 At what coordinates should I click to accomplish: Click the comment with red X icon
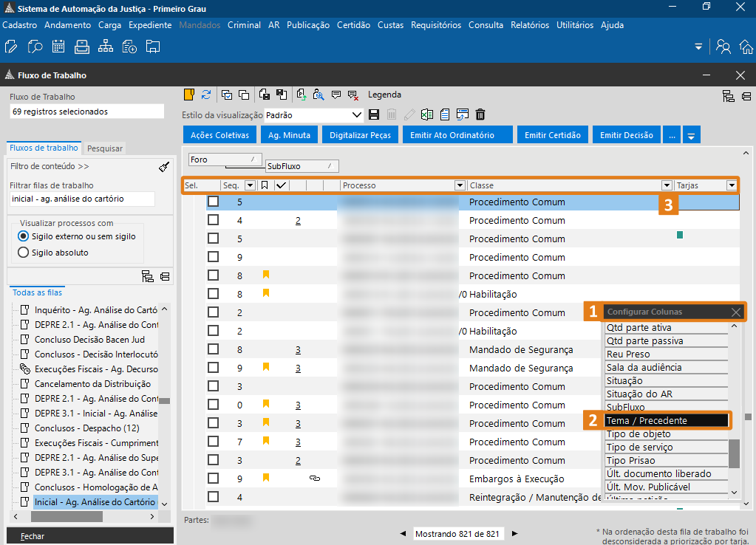(x=353, y=95)
